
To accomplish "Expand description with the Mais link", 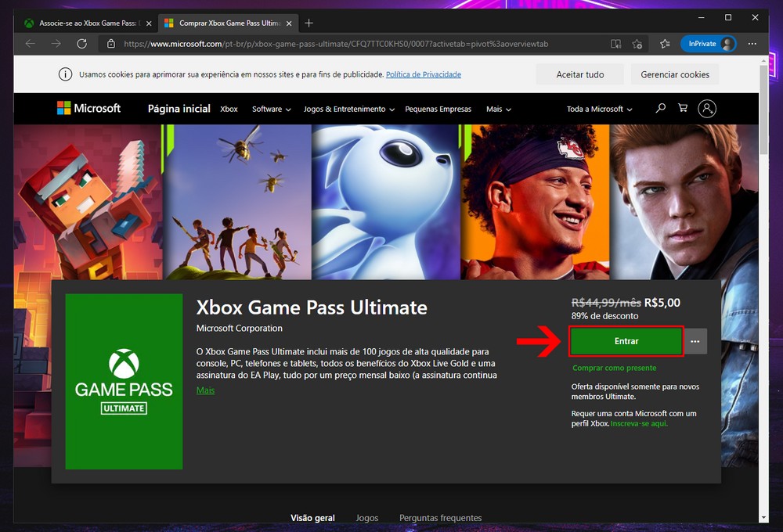I will coord(205,390).
